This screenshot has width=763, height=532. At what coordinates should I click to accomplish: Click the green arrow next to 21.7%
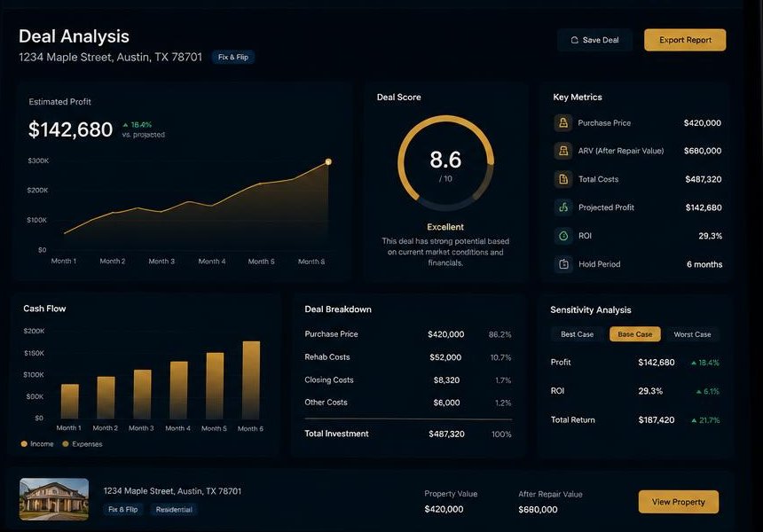click(x=694, y=420)
